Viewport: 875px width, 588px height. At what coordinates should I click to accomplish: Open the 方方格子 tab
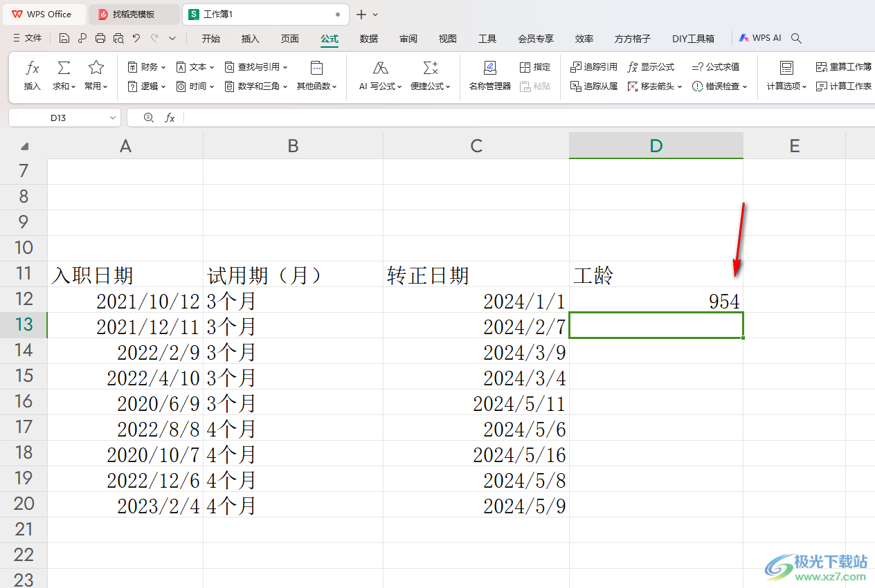pos(633,39)
